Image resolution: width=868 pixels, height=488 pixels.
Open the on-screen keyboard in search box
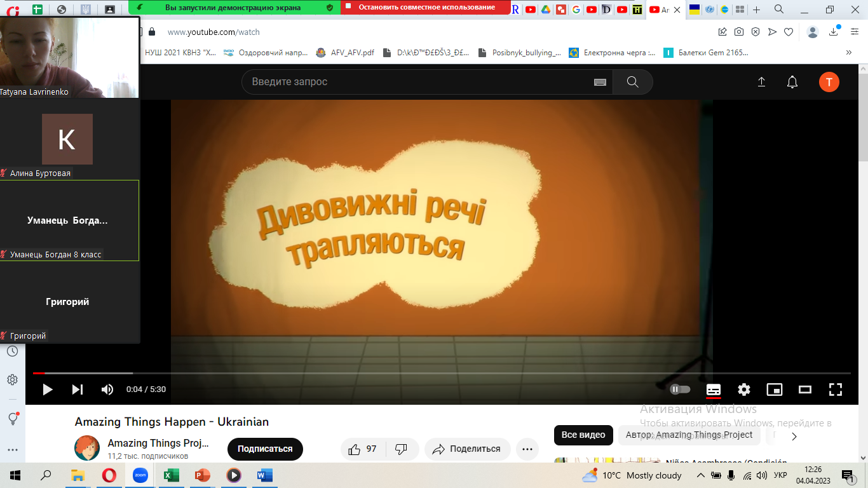pos(600,82)
